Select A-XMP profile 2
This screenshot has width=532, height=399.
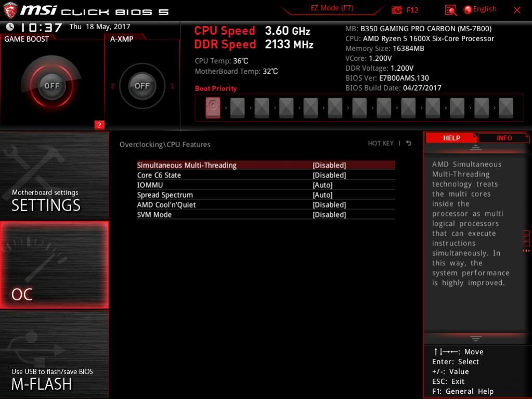113,86
